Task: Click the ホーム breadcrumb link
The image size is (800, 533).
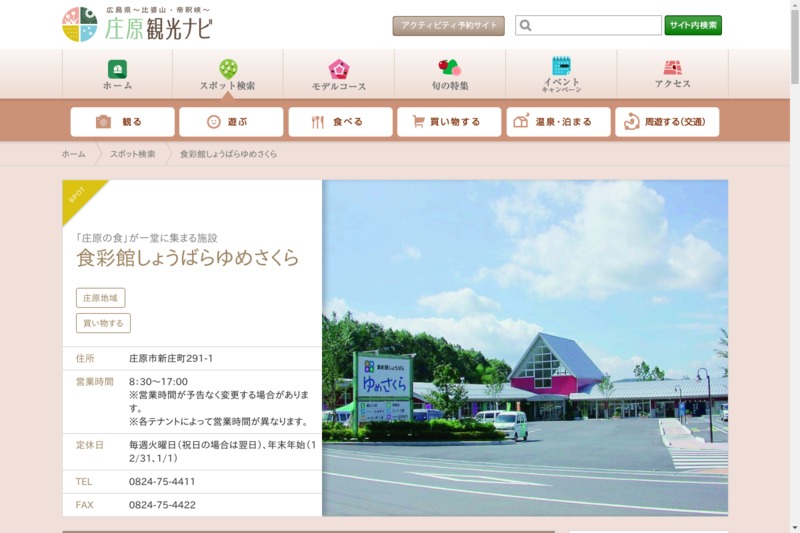Action: 73,154
